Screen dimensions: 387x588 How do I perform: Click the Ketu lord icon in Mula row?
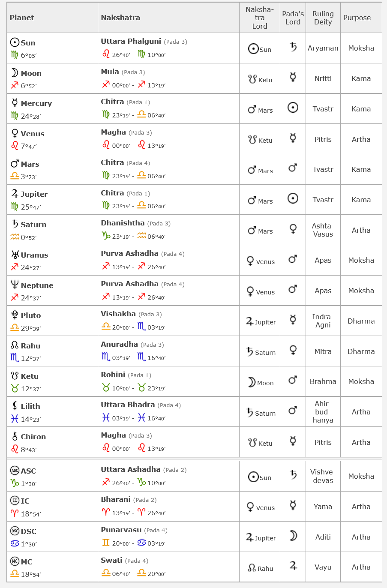tap(252, 79)
